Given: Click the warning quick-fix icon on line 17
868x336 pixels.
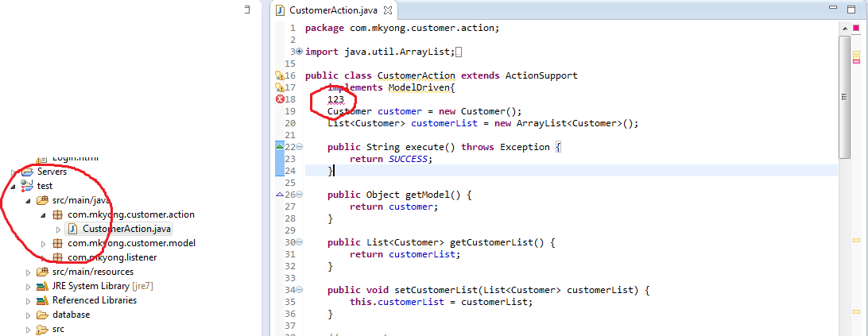Looking at the screenshot, I should (x=280, y=87).
